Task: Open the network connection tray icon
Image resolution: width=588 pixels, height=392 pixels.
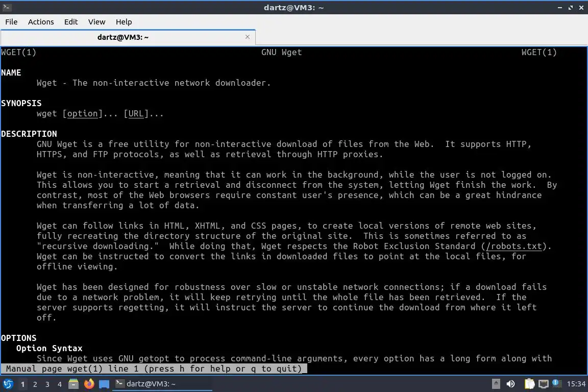Action: [544, 384]
